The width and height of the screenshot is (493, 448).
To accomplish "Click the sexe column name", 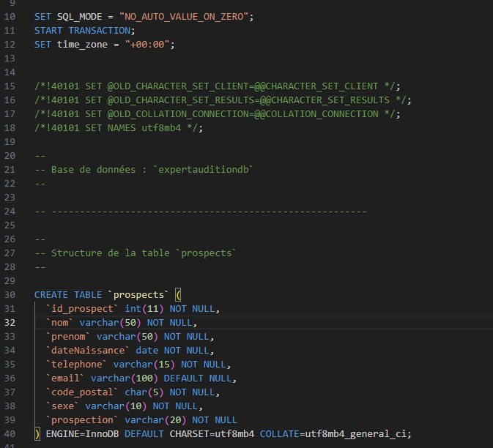I will click(x=62, y=406).
